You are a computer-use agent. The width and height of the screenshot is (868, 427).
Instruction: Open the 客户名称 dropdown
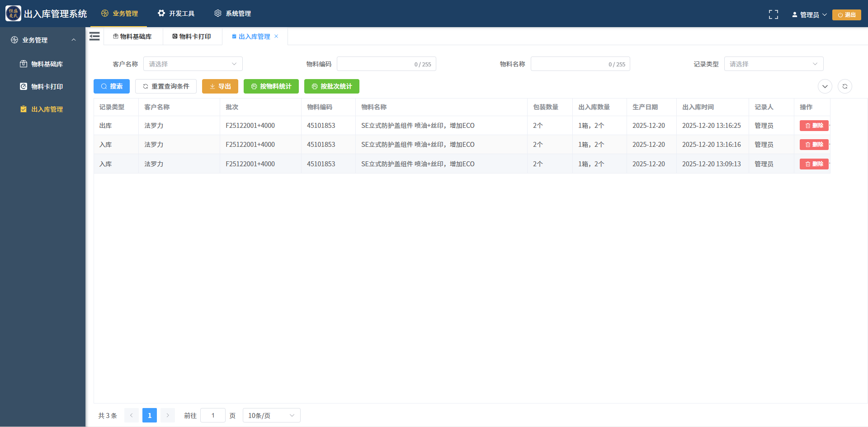[x=193, y=64]
